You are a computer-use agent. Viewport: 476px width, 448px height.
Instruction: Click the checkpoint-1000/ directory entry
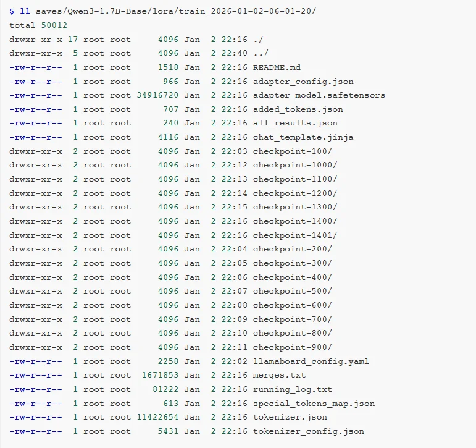(x=295, y=165)
